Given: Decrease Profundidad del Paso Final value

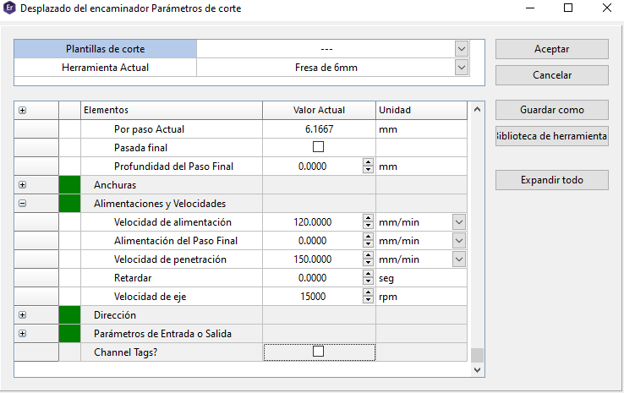Looking at the screenshot, I should (x=368, y=170).
